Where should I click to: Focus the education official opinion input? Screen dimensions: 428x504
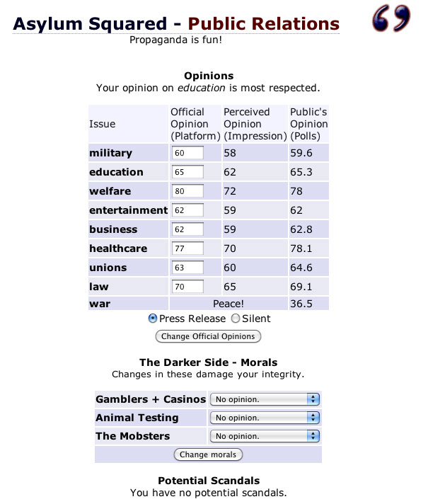(187, 172)
